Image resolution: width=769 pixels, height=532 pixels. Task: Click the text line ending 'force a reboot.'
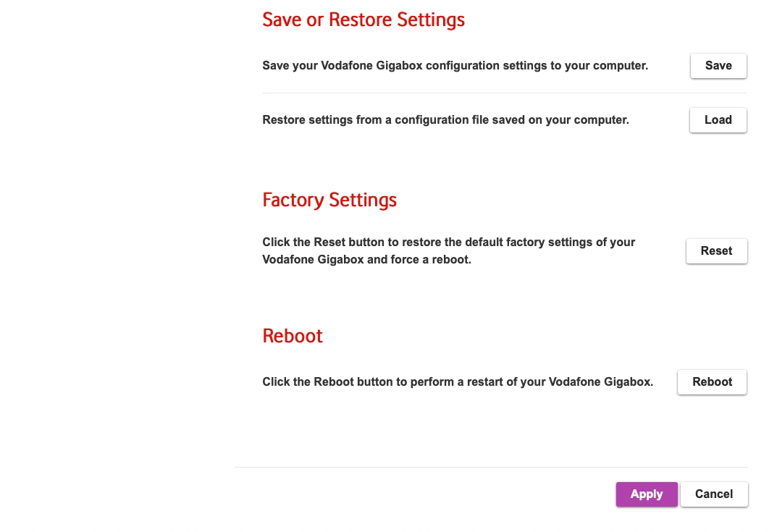[x=366, y=259]
